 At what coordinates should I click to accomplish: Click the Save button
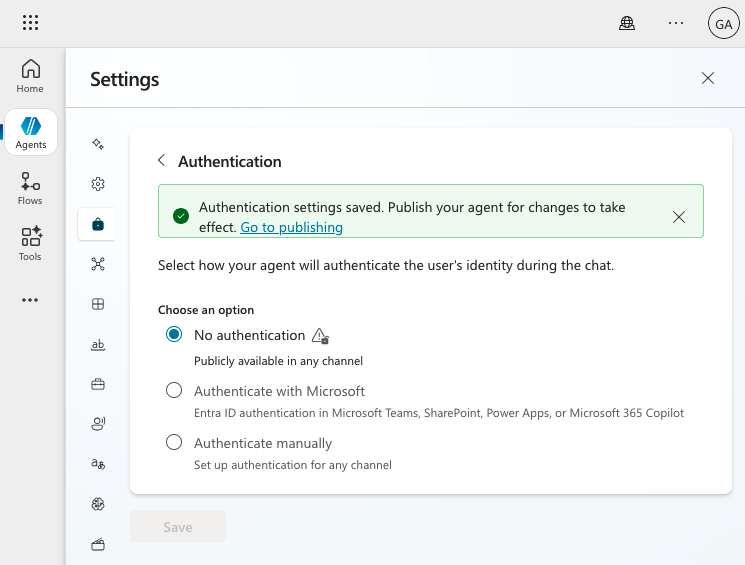[178, 527]
